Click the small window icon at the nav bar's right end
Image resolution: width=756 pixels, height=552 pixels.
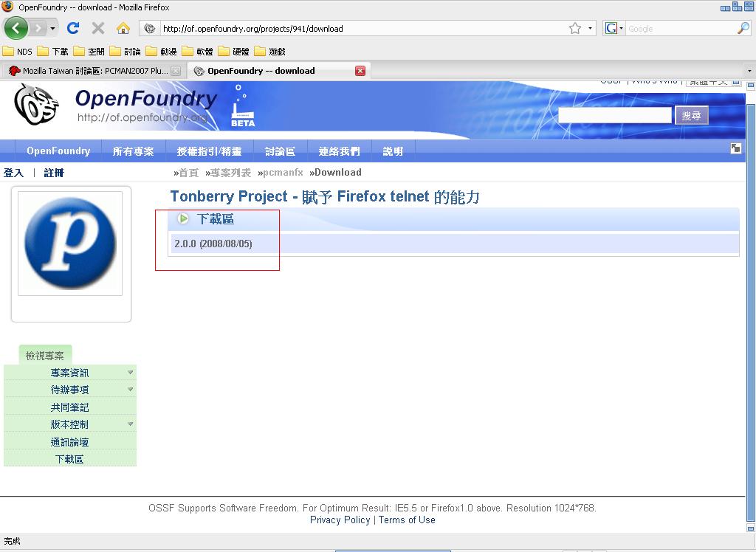pos(735,148)
